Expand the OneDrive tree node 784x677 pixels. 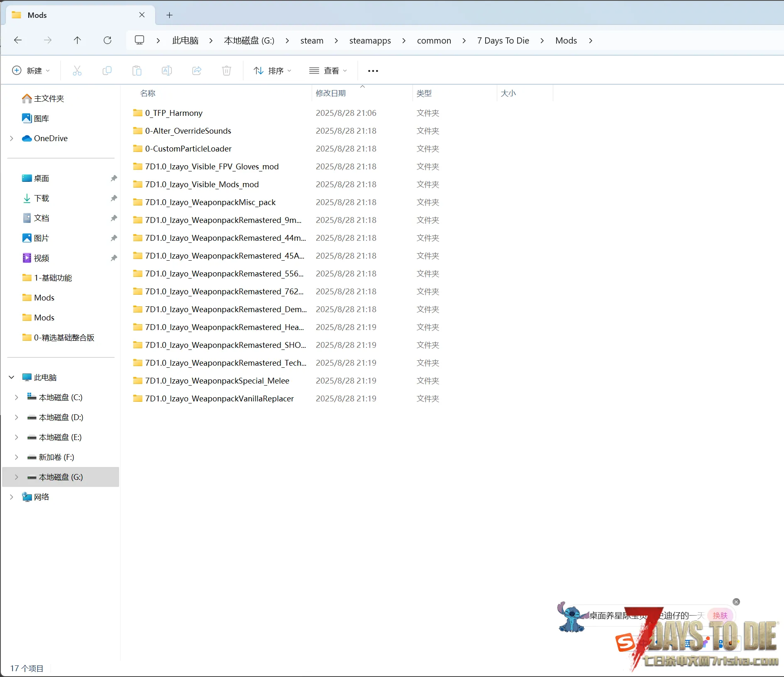(12, 139)
